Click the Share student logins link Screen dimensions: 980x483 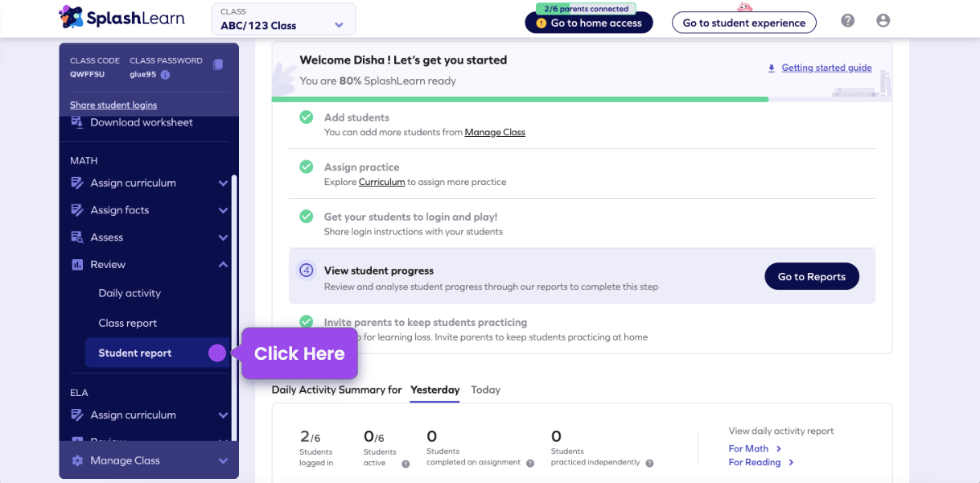[113, 105]
